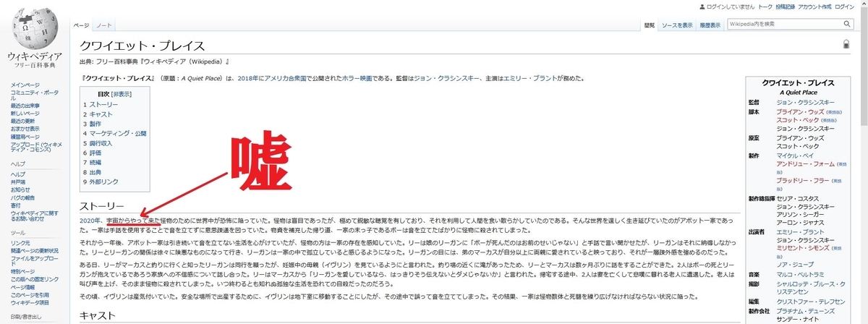
Task: Open バグの報告 in the sidebar
Action: pos(22,197)
